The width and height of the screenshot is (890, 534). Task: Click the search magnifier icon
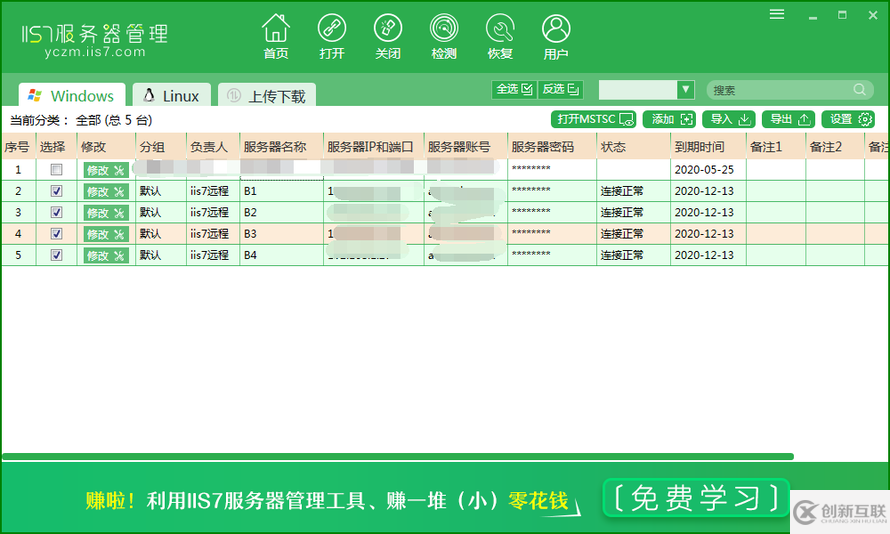click(859, 90)
